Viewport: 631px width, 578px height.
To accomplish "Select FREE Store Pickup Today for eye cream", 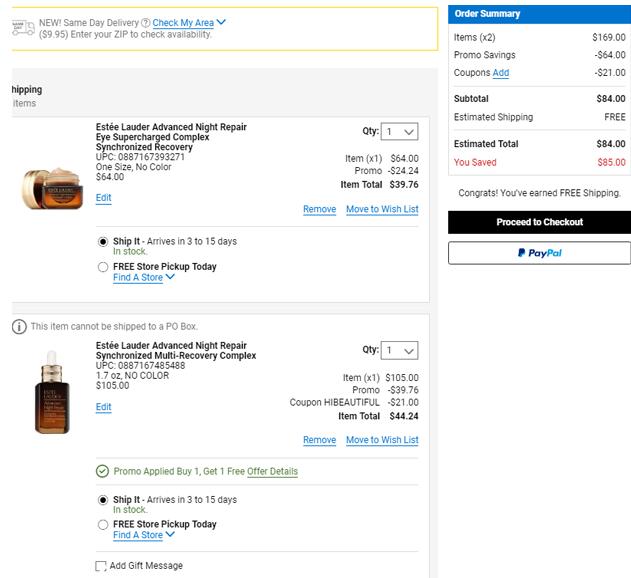I will 103,267.
